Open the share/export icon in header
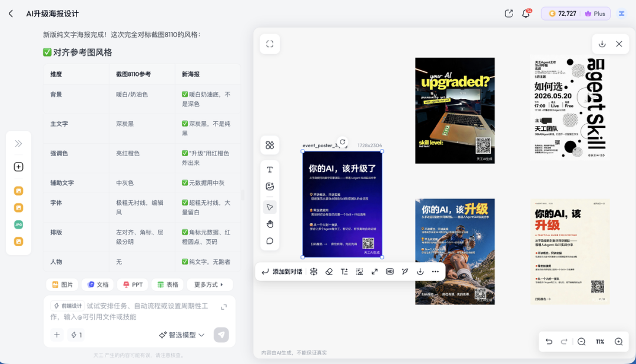This screenshot has height=364, width=636. tap(509, 14)
